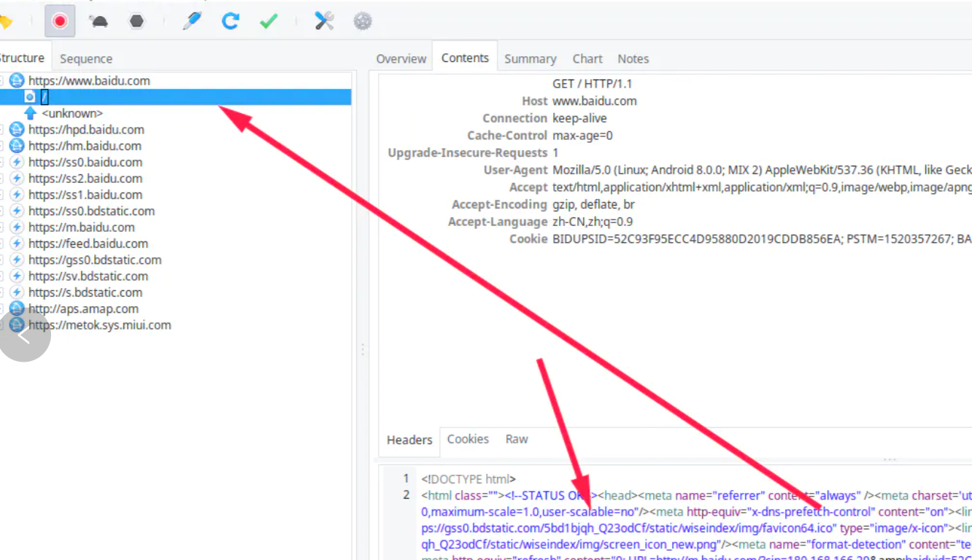Image resolution: width=972 pixels, height=560 pixels.
Task: Click the User-Agent header label
Action: [515, 170]
